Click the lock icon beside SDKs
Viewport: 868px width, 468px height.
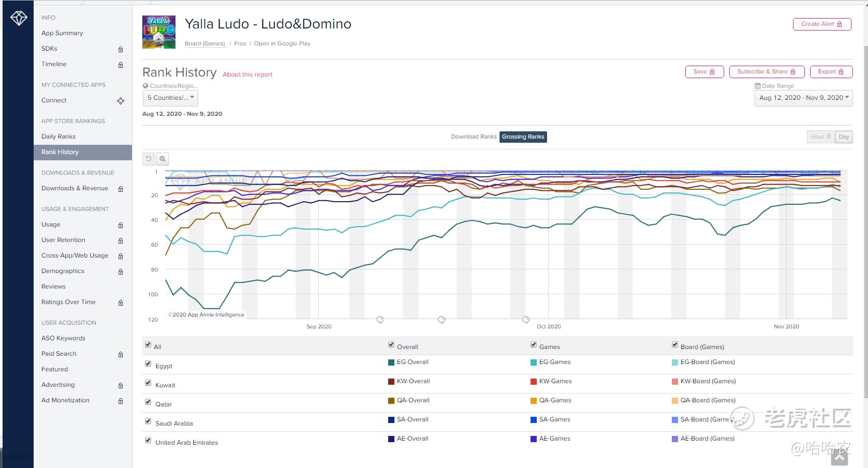coord(121,49)
